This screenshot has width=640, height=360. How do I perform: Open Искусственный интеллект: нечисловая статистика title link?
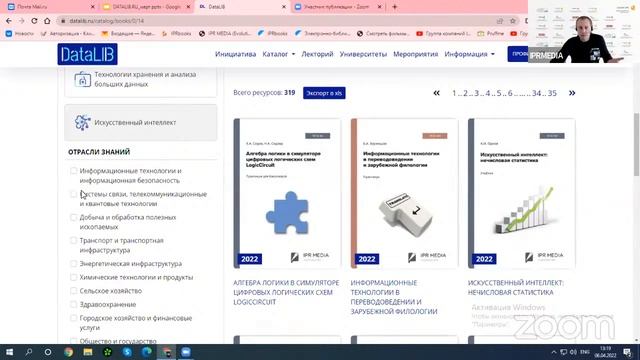pos(516,287)
